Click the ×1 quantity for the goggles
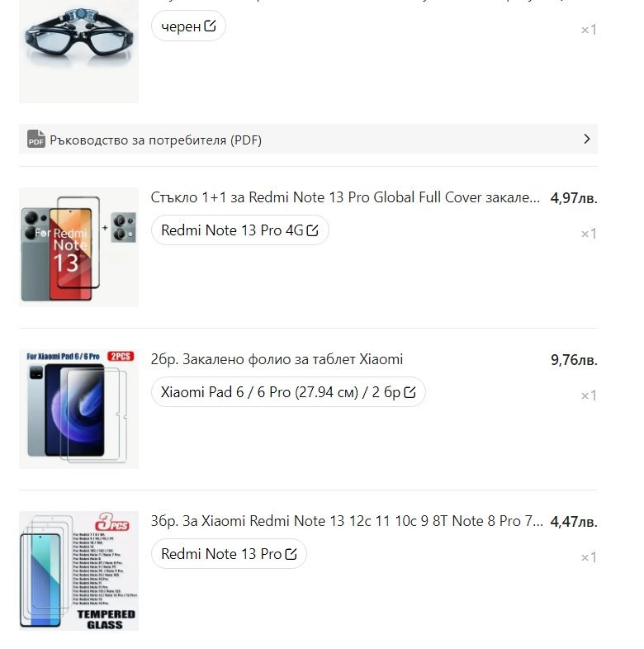The height and width of the screenshot is (649, 644). [589, 30]
